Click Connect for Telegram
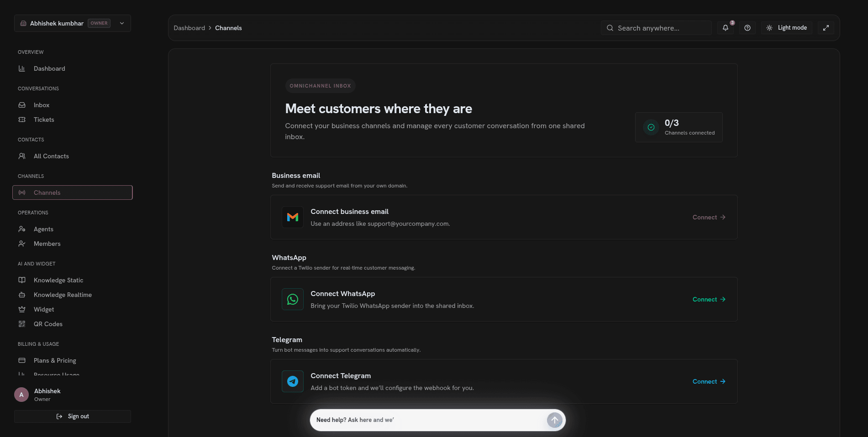This screenshot has width=868, height=437. click(x=709, y=381)
